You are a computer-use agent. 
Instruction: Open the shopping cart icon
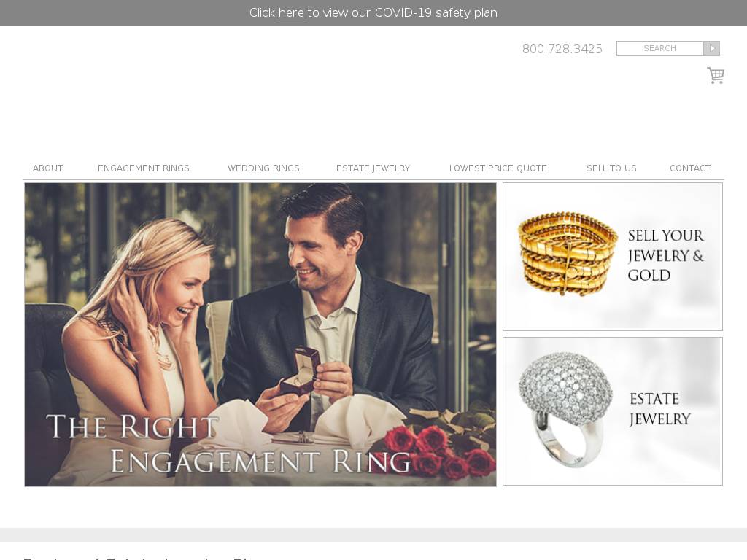(x=716, y=75)
